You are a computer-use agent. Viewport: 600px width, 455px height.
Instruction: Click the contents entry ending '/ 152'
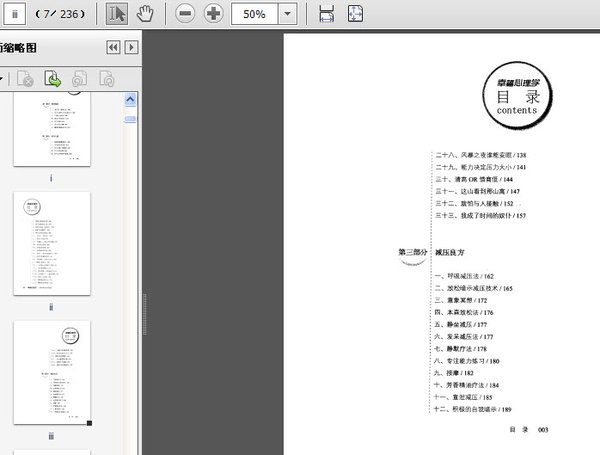coord(474,204)
